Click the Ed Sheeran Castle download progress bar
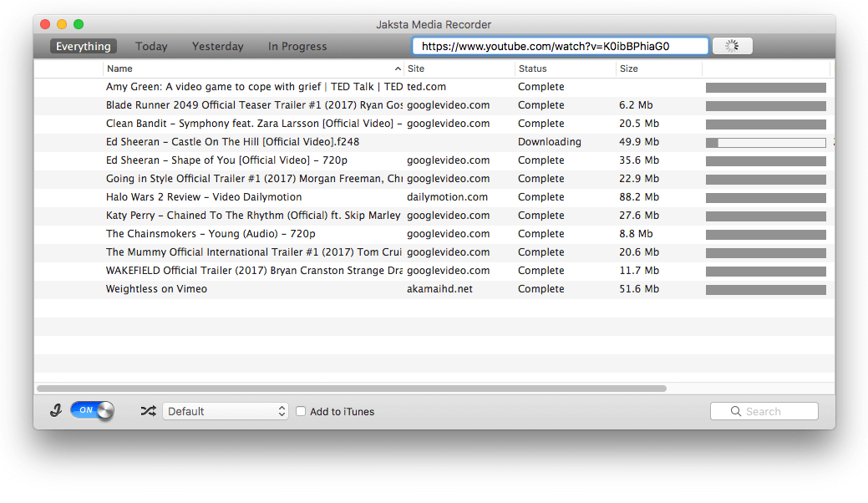 tap(765, 143)
